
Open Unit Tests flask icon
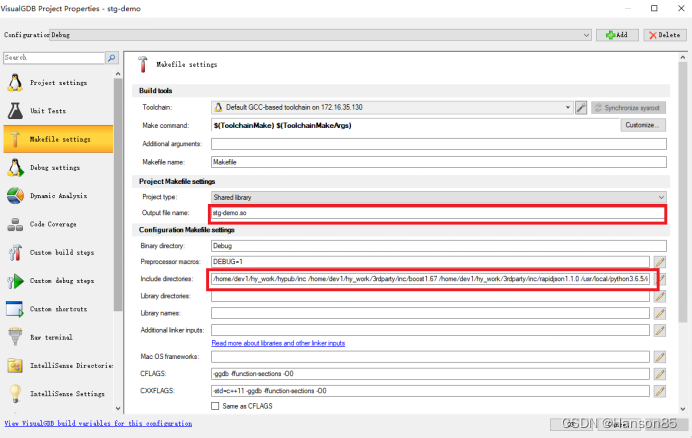15,111
